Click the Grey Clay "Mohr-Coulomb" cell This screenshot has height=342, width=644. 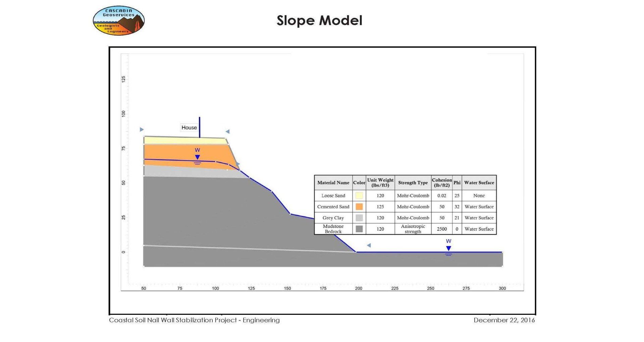click(x=413, y=218)
